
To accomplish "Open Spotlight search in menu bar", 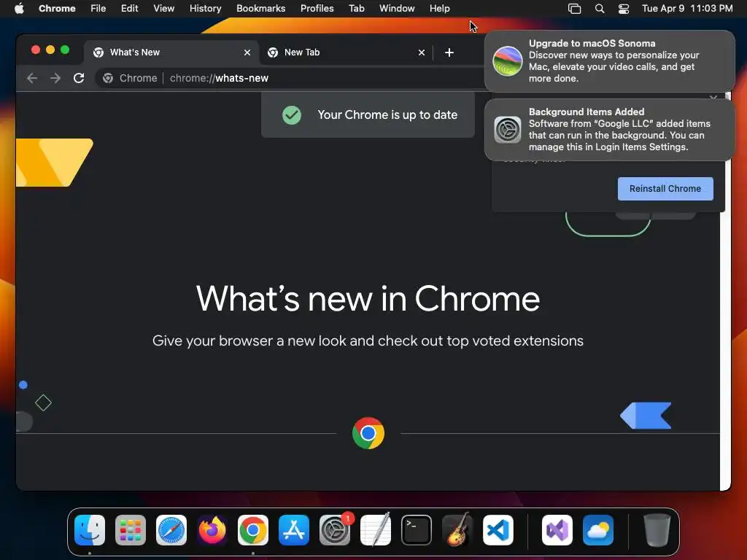I will click(600, 9).
